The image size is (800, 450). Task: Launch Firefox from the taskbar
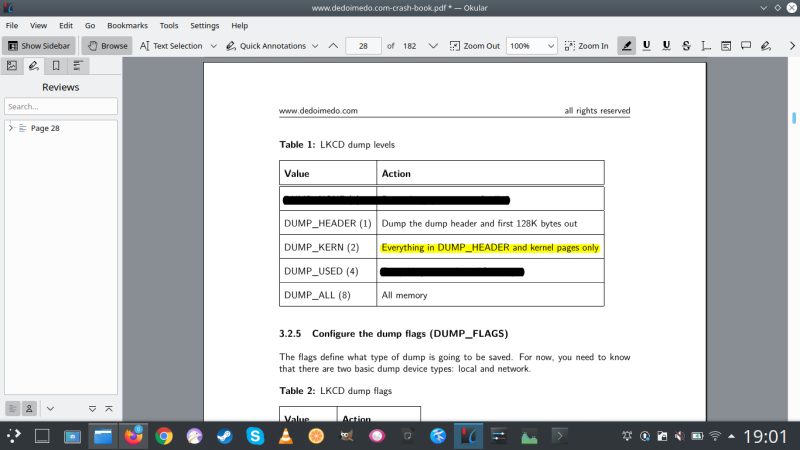(x=134, y=436)
